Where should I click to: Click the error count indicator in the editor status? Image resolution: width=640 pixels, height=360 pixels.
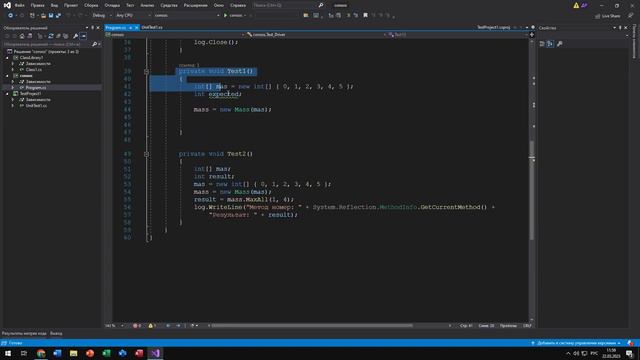137,326
